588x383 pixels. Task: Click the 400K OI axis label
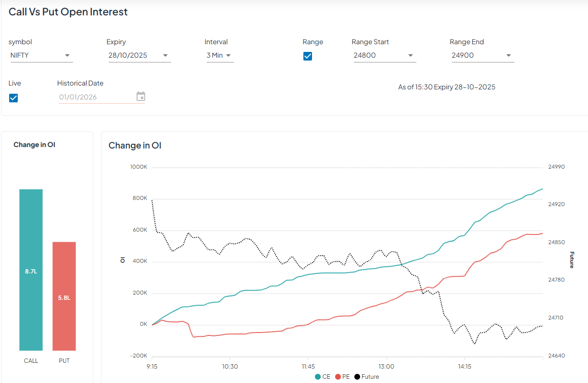point(139,262)
